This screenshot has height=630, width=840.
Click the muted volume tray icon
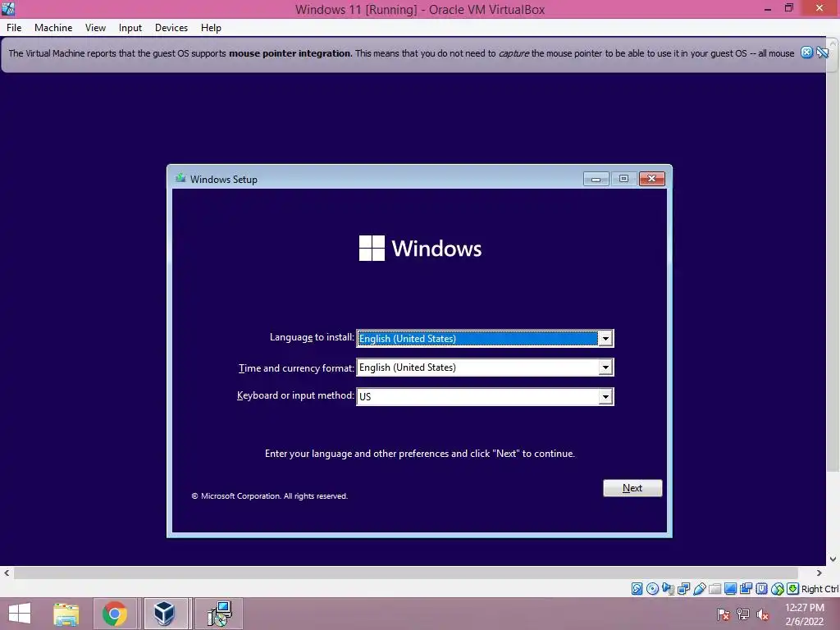762,614
